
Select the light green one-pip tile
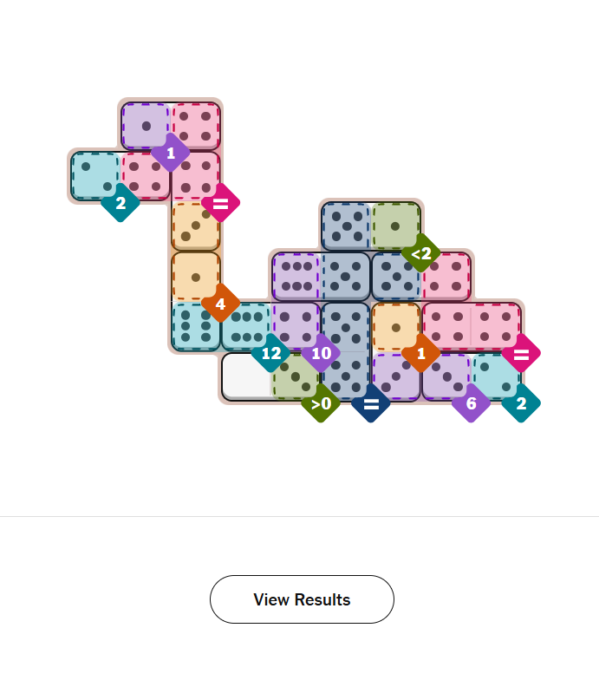395,226
